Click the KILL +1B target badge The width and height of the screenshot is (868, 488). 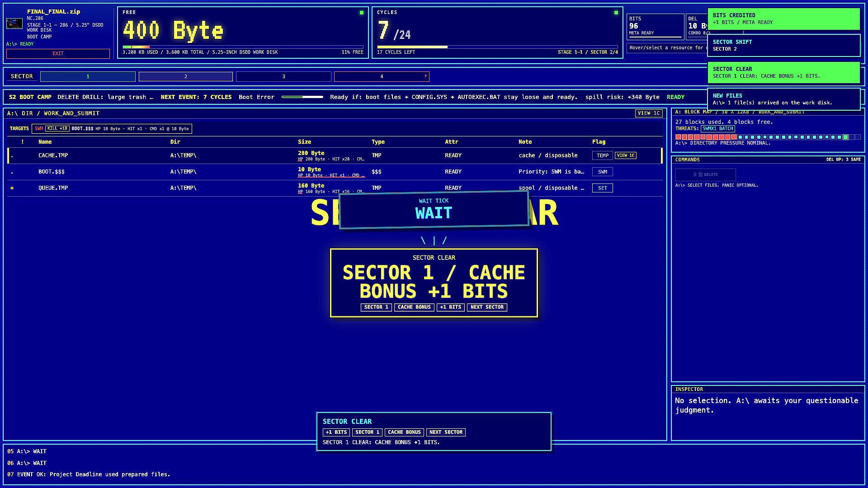coord(57,129)
